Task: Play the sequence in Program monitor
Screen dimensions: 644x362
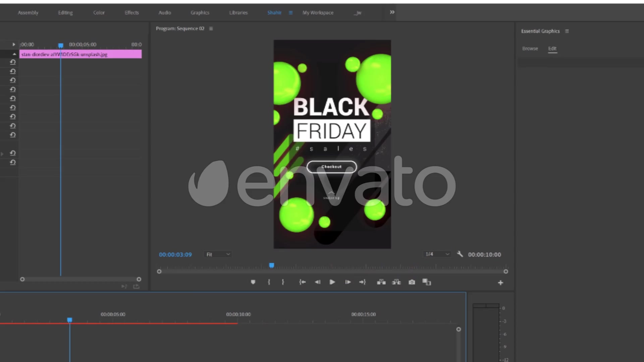Action: [x=332, y=282]
